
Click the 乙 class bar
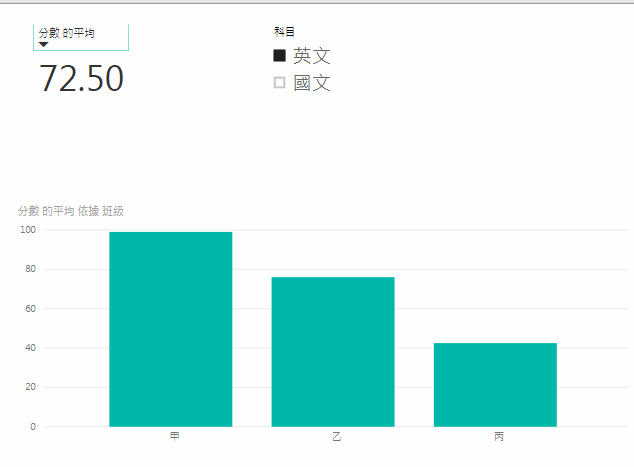[x=333, y=352]
